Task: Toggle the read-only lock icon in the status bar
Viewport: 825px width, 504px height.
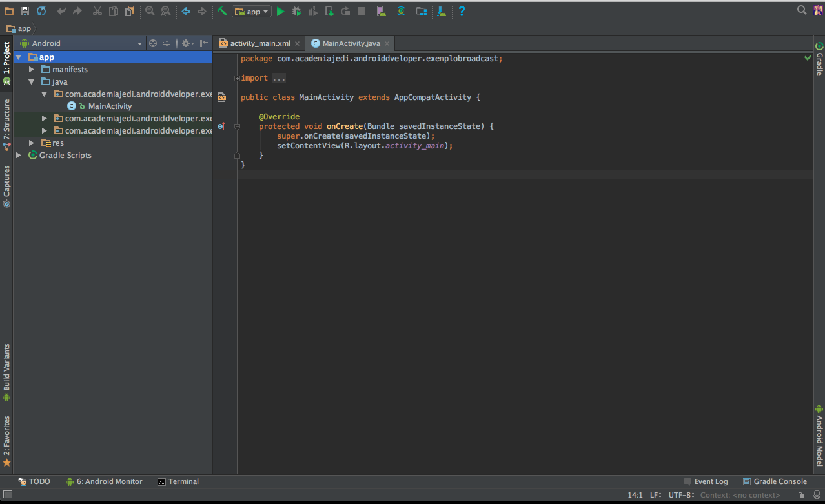Action: (800, 495)
